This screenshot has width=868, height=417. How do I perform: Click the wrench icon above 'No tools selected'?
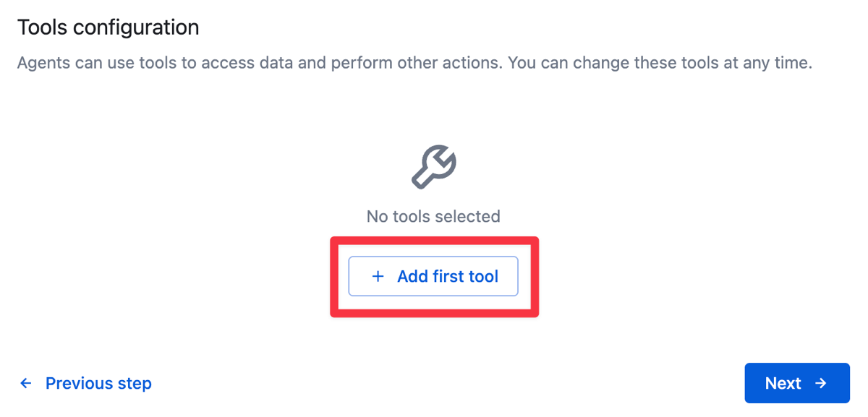click(x=433, y=166)
